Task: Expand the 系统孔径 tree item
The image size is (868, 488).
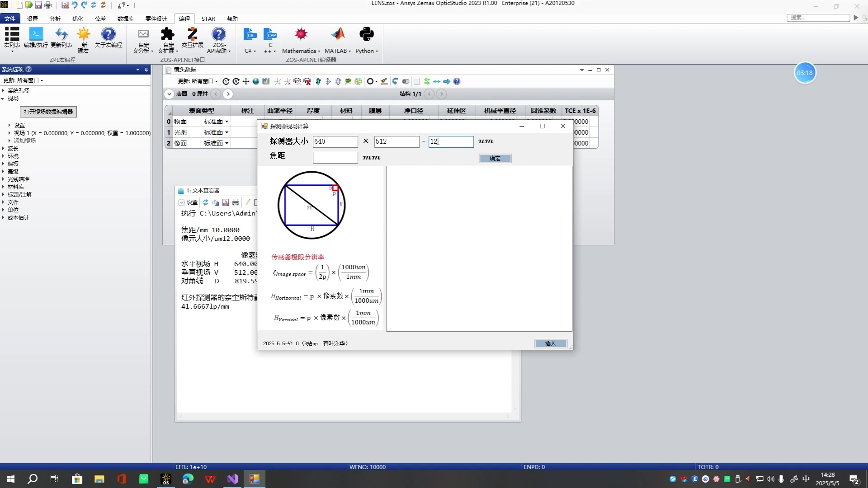Action: (x=3, y=90)
